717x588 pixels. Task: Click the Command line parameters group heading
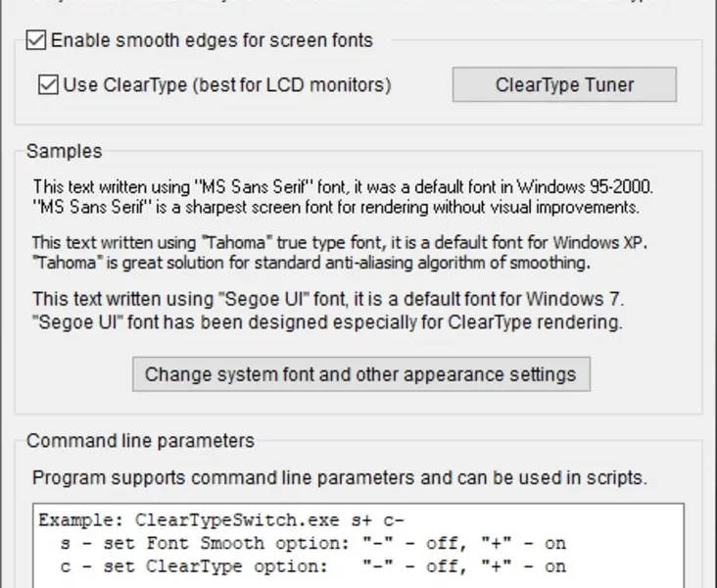click(x=140, y=441)
